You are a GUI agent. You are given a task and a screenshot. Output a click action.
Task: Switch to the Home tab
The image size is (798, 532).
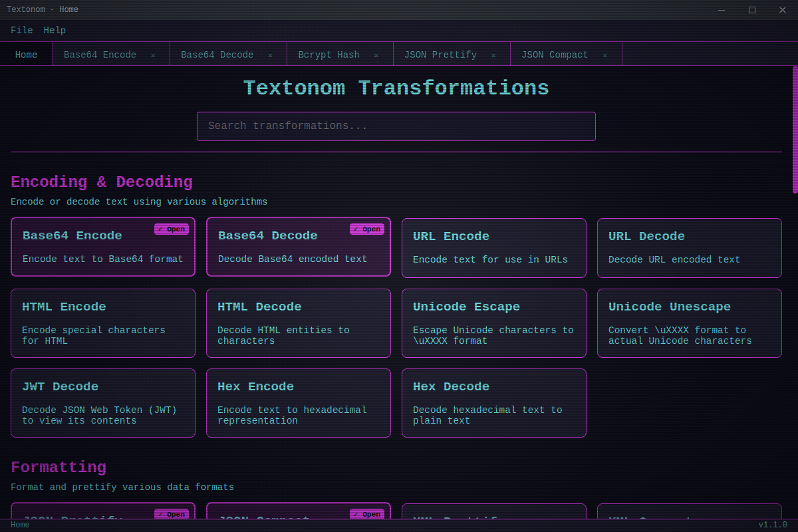click(27, 55)
